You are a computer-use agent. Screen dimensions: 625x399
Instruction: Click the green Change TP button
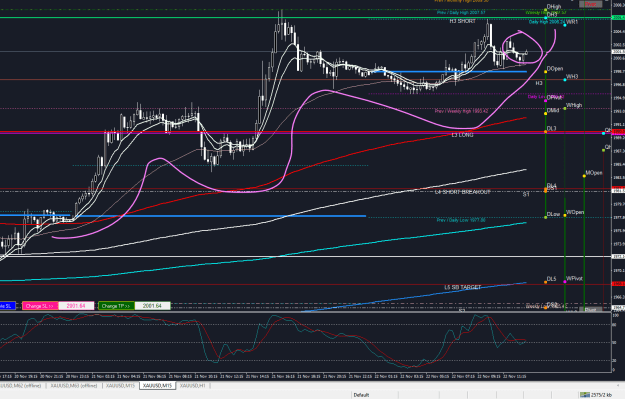tap(116, 306)
